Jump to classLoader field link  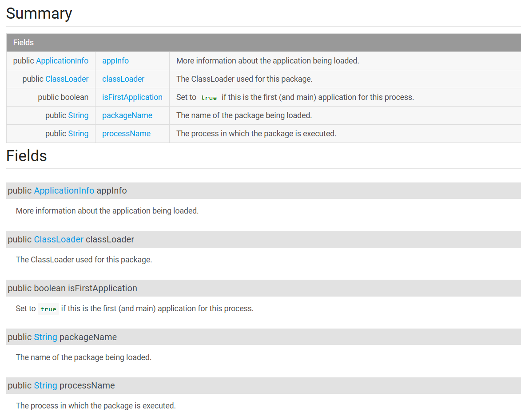pyautogui.click(x=123, y=79)
